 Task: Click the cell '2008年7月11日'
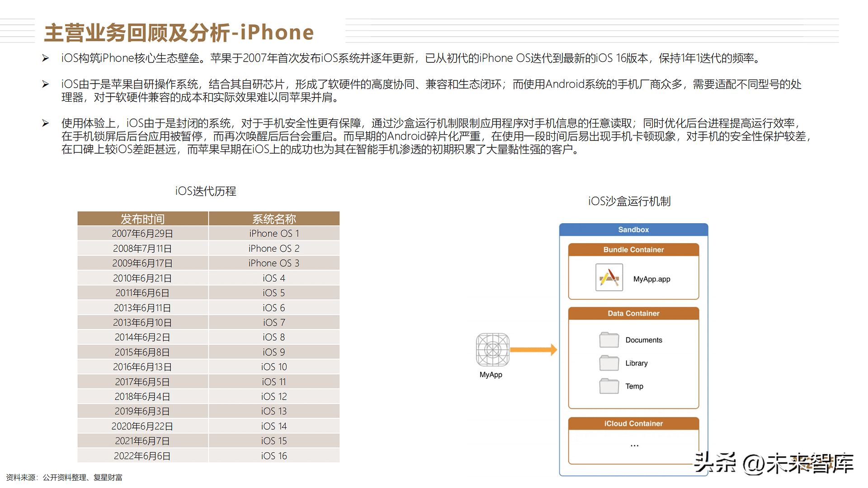(x=143, y=249)
